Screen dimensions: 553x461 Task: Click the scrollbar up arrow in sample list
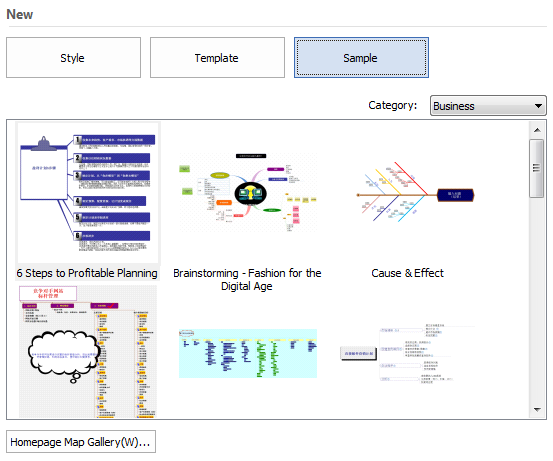tap(537, 130)
